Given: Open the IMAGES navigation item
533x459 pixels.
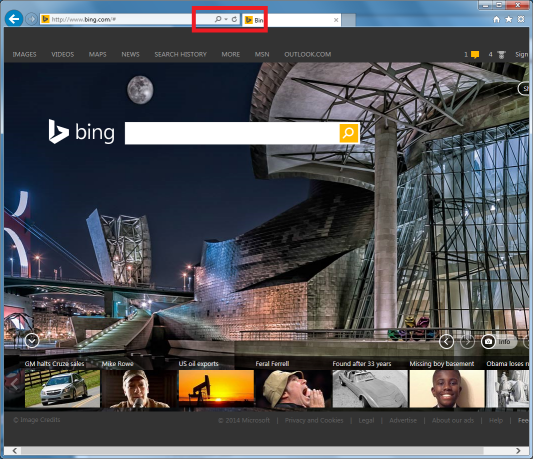Looking at the screenshot, I should 24,54.
